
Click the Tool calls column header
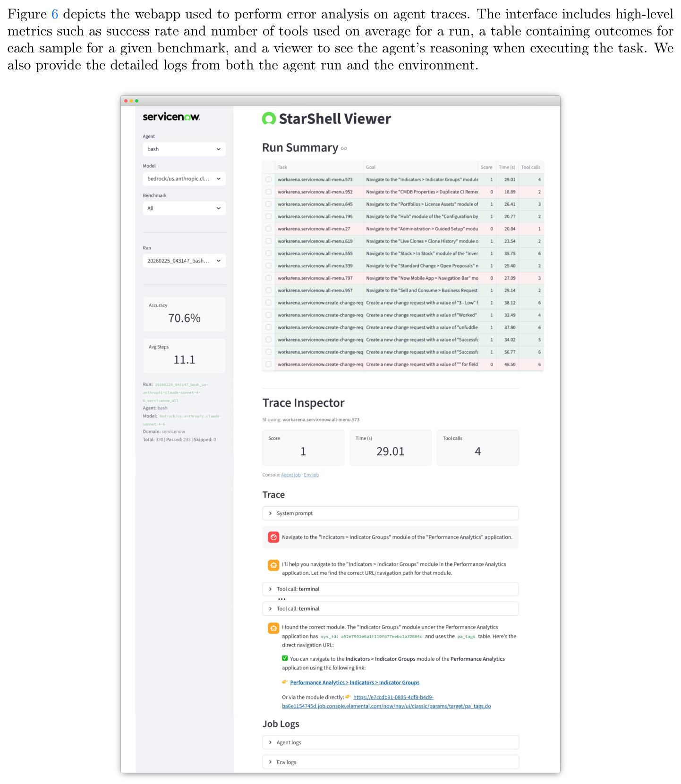[531, 167]
